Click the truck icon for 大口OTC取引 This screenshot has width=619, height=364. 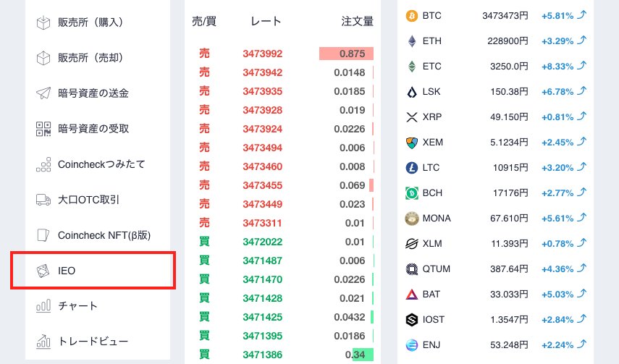(x=43, y=200)
